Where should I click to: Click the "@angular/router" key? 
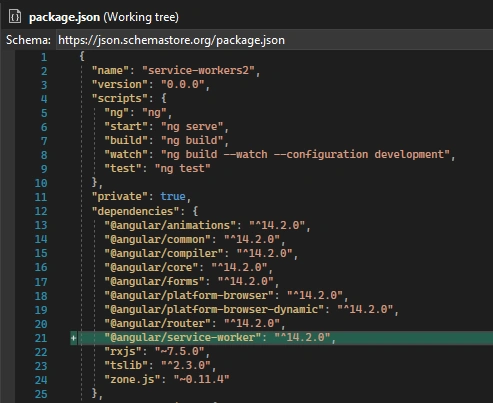[157, 323]
